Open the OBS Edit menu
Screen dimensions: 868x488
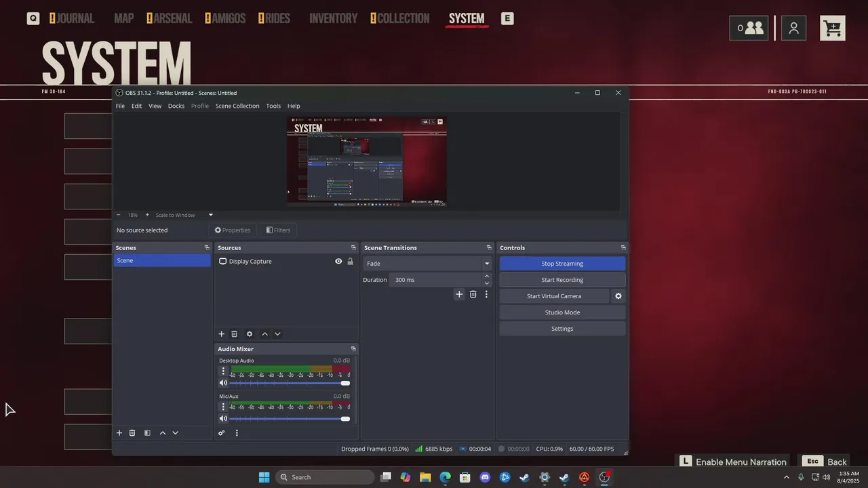pyautogui.click(x=136, y=106)
